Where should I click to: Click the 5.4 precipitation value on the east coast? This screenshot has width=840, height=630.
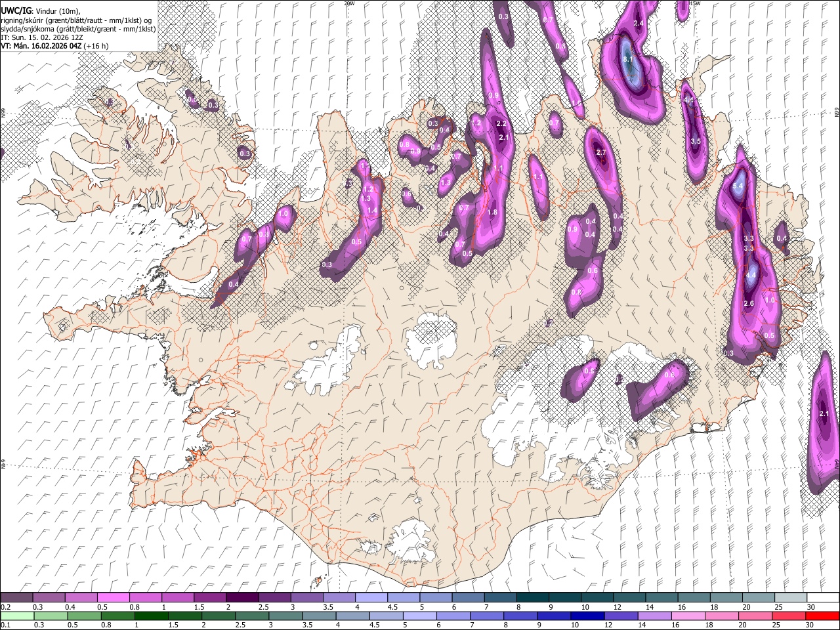point(738,187)
